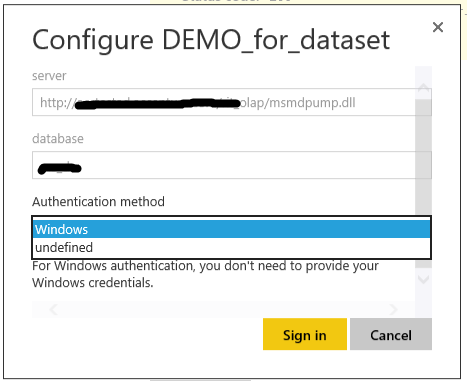Choose the undefined authentication option
This screenshot has width=467, height=387.
pyautogui.click(x=232, y=247)
